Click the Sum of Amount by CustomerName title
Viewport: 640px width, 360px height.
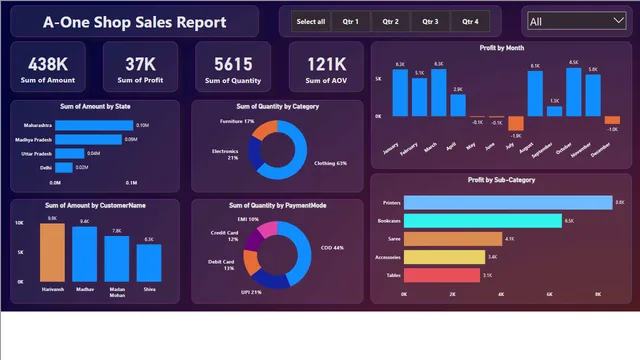click(95, 205)
